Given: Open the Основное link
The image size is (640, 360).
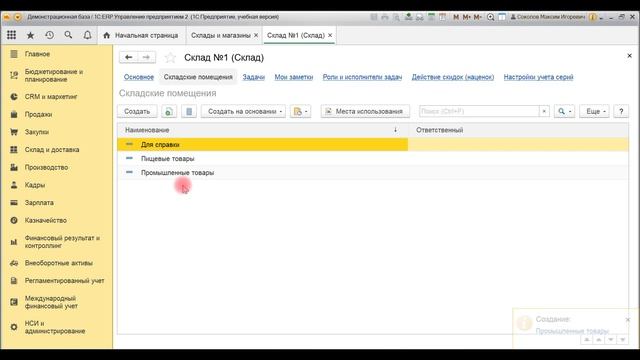Looking at the screenshot, I should coord(139,77).
